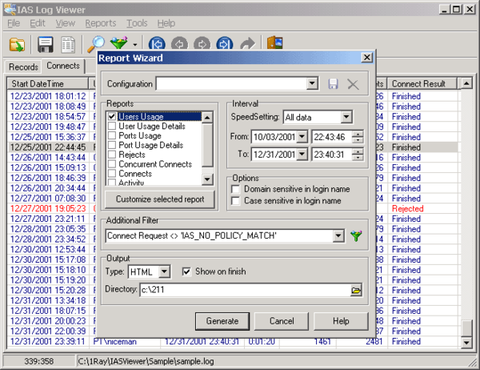Click the wizard Help button
The image size is (480, 370).
[x=341, y=321]
